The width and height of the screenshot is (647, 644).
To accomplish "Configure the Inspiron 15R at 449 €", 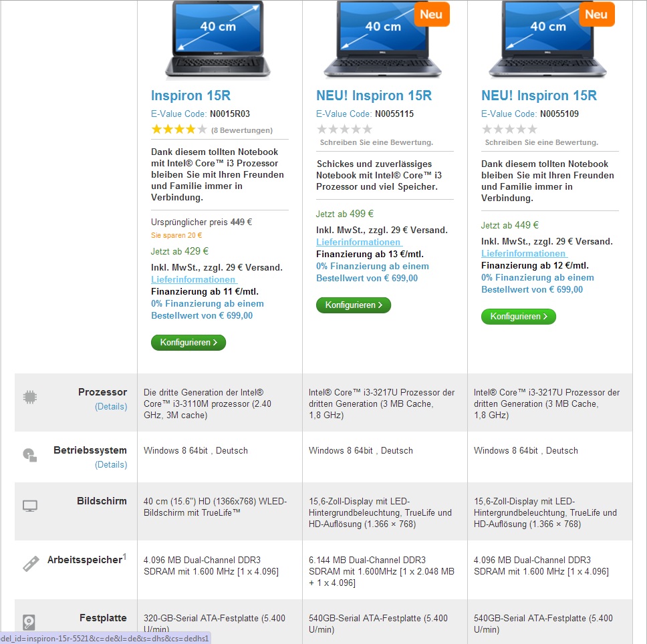I will pyautogui.click(x=518, y=317).
